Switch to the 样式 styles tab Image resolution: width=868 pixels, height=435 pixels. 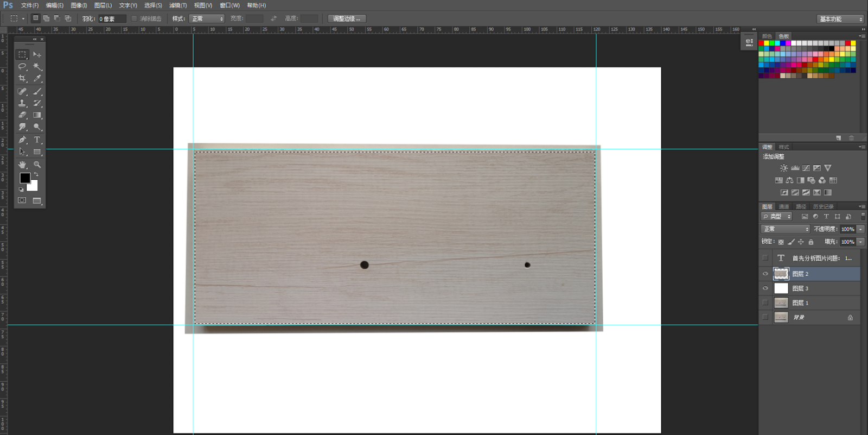[x=784, y=147]
